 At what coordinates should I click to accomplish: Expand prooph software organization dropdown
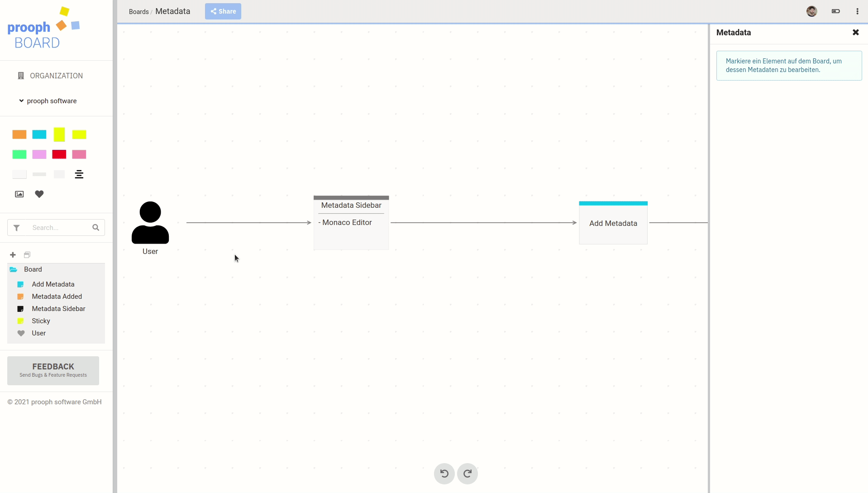coord(48,101)
